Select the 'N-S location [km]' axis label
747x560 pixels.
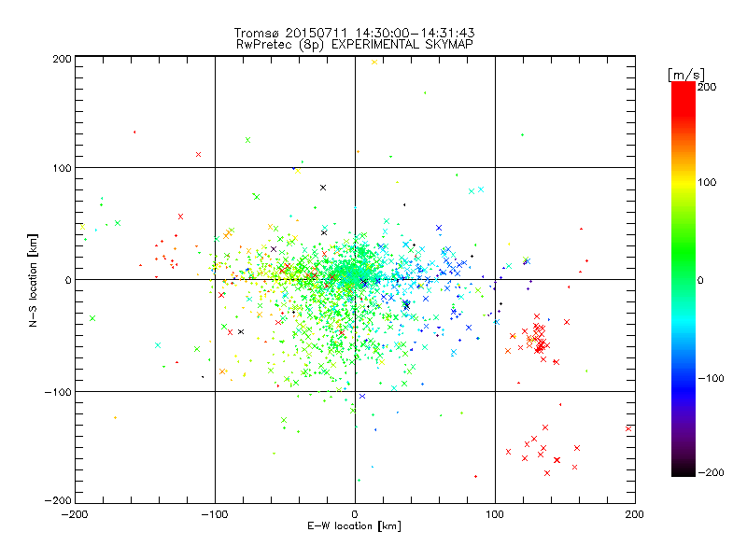[x=33, y=280]
